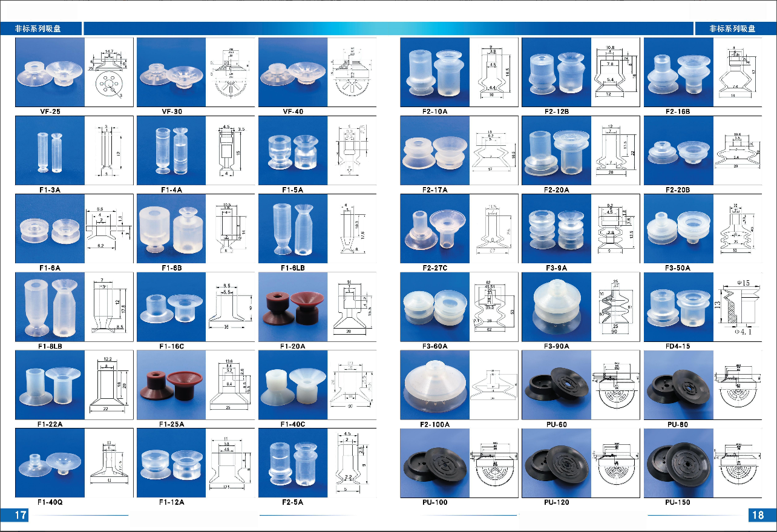View the FD4-15 cross-section drawing
Viewport: 777px width, 532px height.
coord(737,307)
